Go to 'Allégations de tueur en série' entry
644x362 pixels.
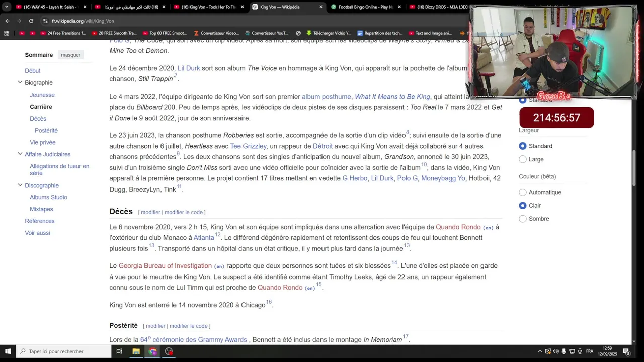coord(59,169)
